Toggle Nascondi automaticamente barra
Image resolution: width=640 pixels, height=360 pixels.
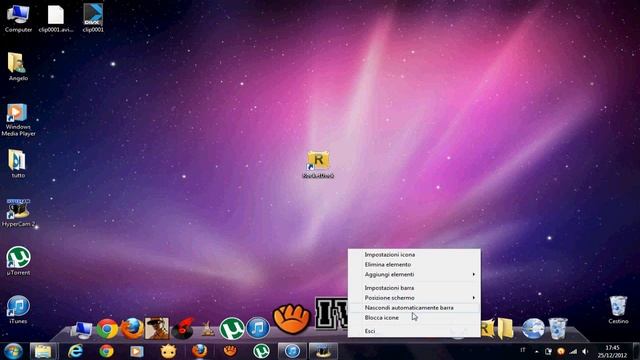[414, 308]
